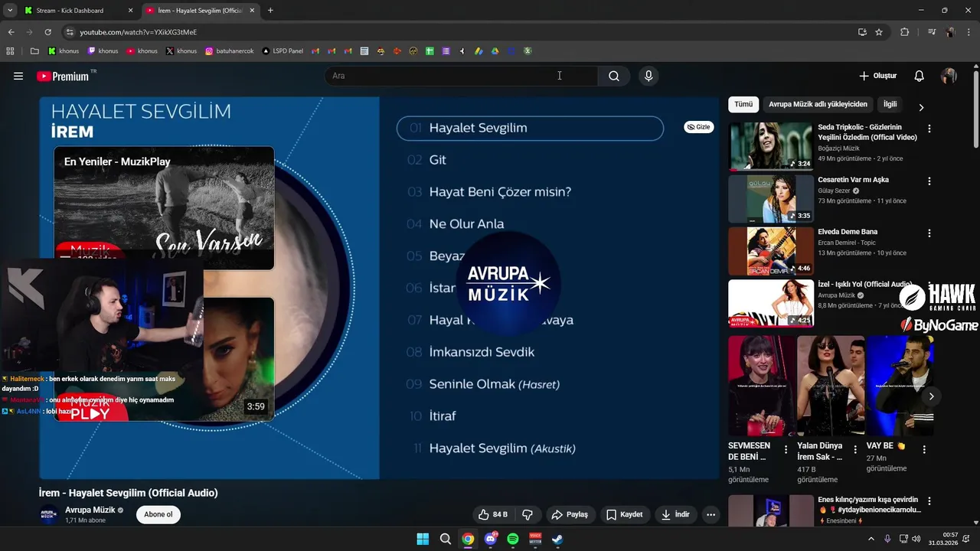Open Windows taskbar search
980x551 pixels.
[x=446, y=539]
